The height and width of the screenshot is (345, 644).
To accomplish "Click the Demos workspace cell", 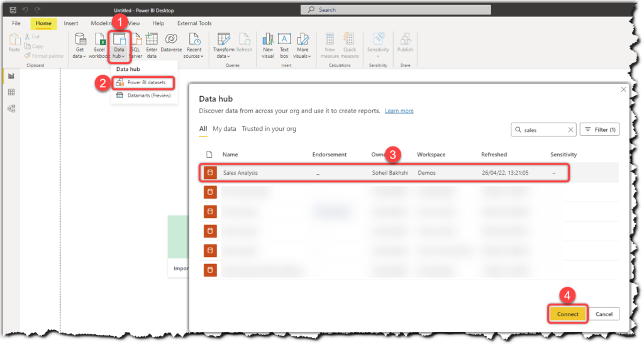I will tap(427, 173).
